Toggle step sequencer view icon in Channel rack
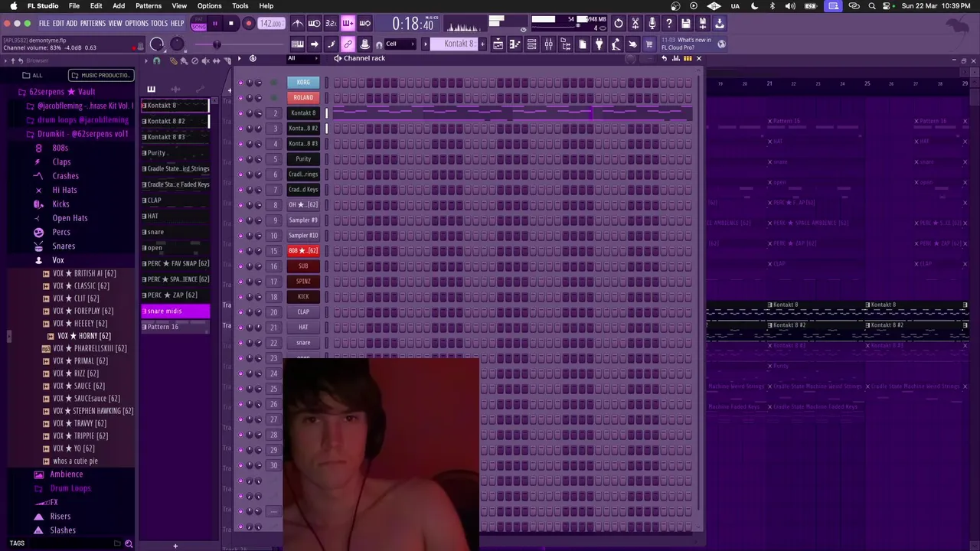The image size is (980, 551). pyautogui.click(x=688, y=58)
